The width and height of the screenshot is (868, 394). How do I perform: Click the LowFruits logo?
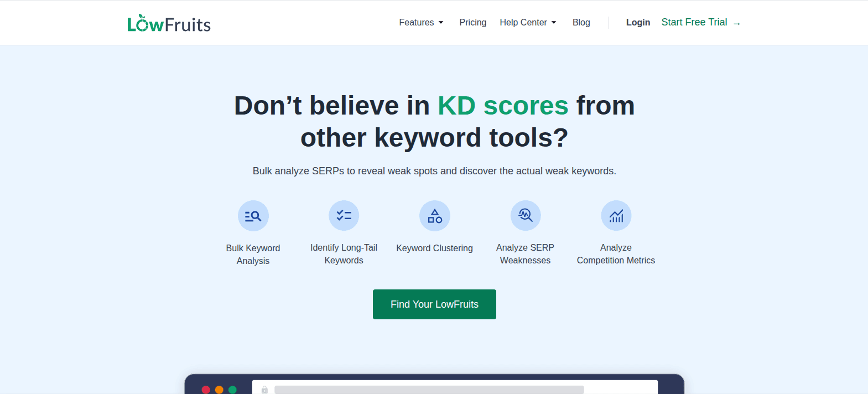[169, 23]
